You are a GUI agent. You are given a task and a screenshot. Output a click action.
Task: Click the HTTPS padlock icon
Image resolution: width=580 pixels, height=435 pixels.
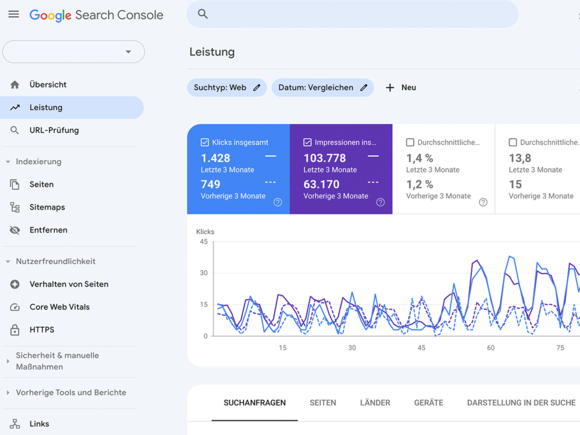point(15,330)
